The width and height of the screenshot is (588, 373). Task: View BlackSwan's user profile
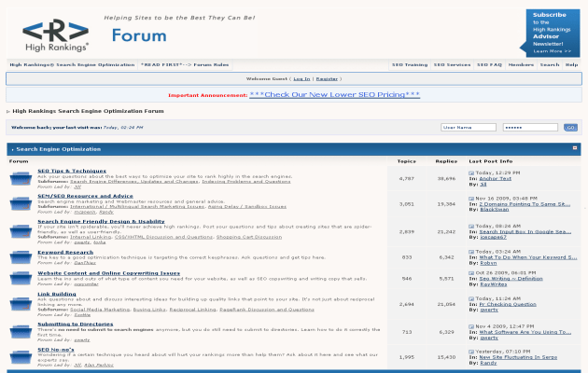495,209
